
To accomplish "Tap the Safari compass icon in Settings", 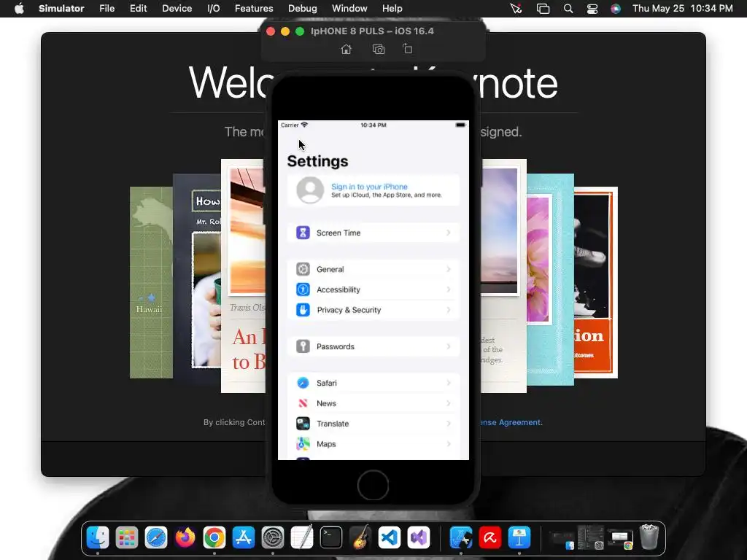I will (303, 383).
